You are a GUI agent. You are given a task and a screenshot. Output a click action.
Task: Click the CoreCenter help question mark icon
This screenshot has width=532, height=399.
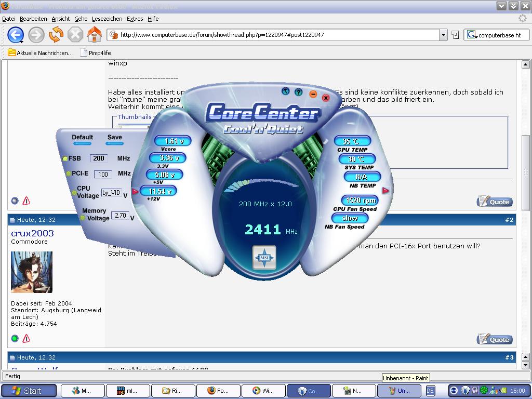pos(299,92)
